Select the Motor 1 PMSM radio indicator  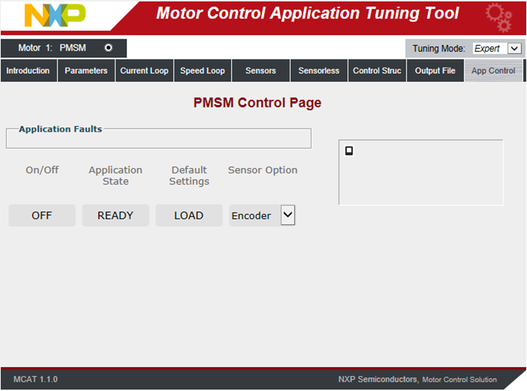[108, 48]
